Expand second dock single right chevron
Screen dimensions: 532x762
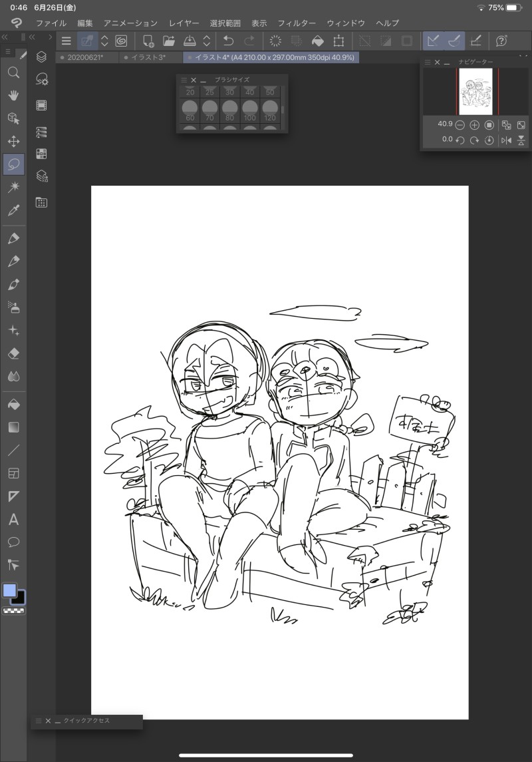click(x=50, y=37)
